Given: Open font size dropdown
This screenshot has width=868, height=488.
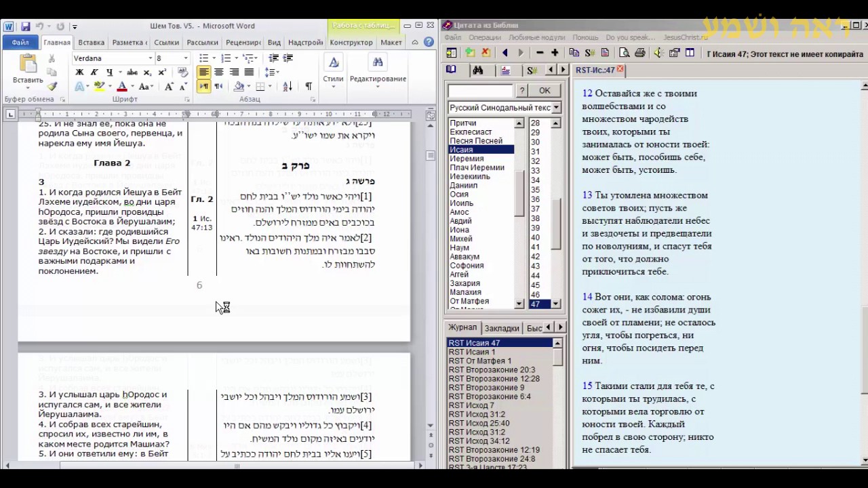Looking at the screenshot, I should [186, 58].
